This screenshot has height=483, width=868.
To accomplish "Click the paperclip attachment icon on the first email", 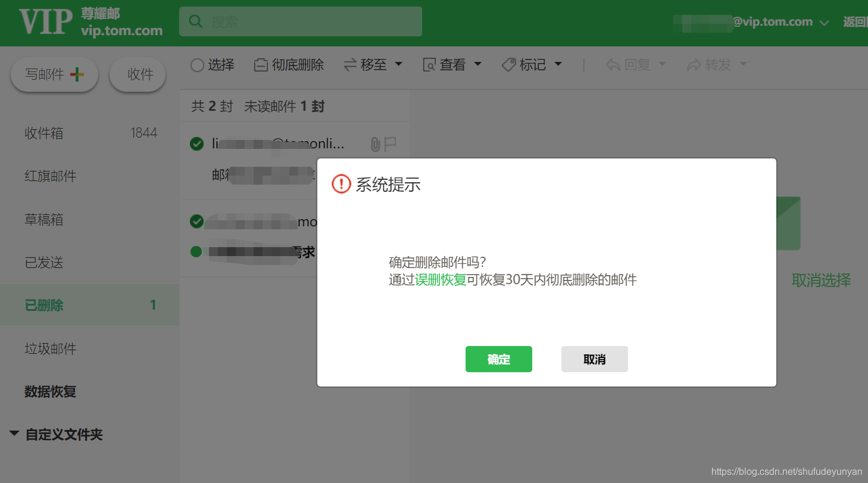I will click(375, 143).
